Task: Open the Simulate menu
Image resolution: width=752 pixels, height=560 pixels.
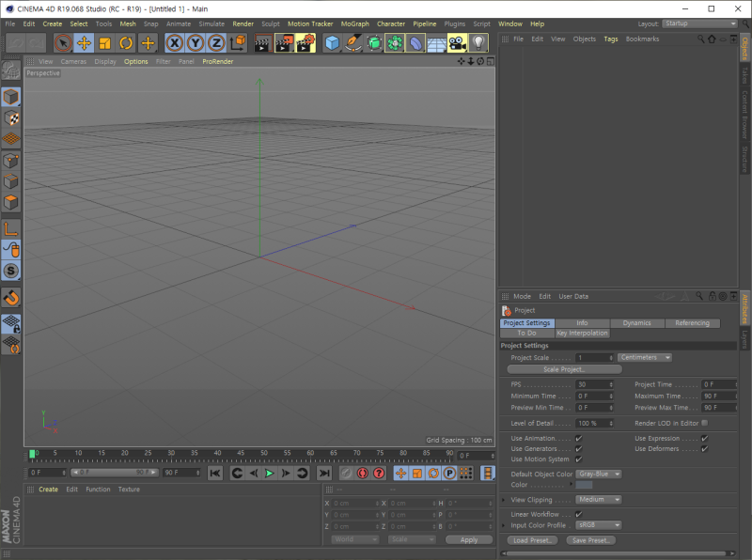Action: (x=211, y=23)
